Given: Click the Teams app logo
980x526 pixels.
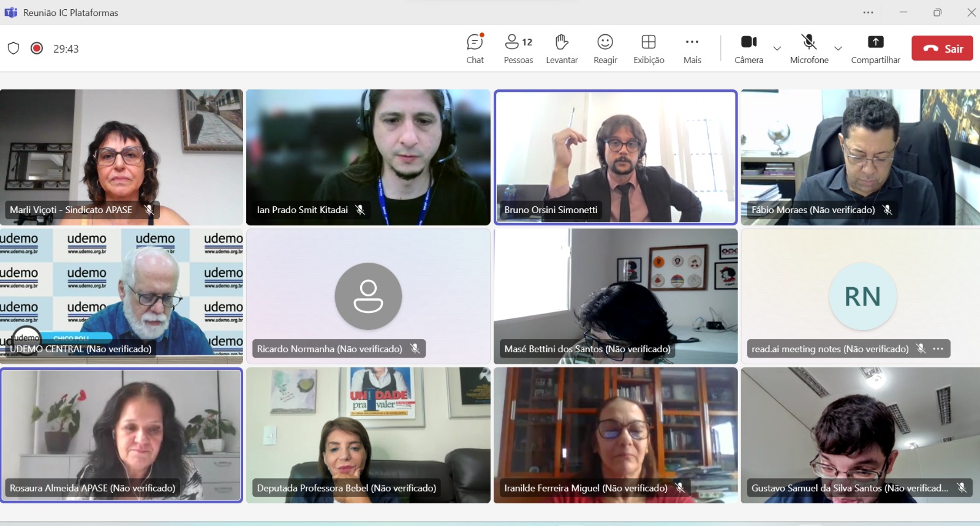Looking at the screenshot, I should 11,12.
